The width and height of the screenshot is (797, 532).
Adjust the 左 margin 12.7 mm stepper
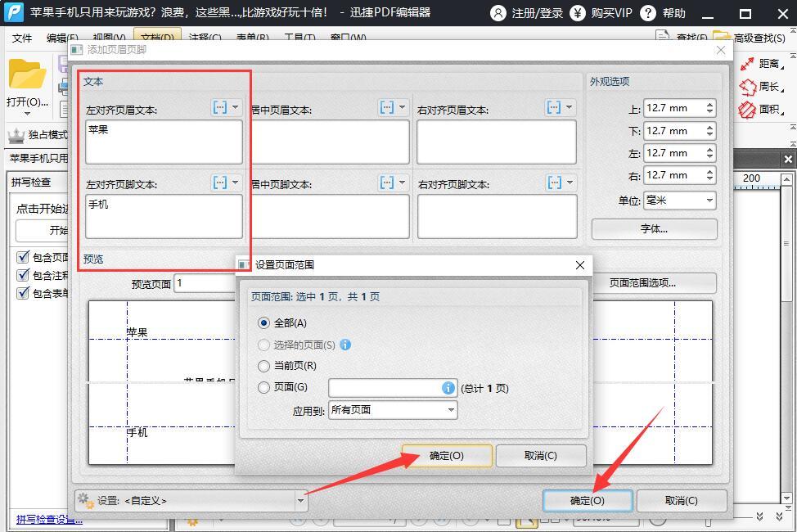click(709, 153)
